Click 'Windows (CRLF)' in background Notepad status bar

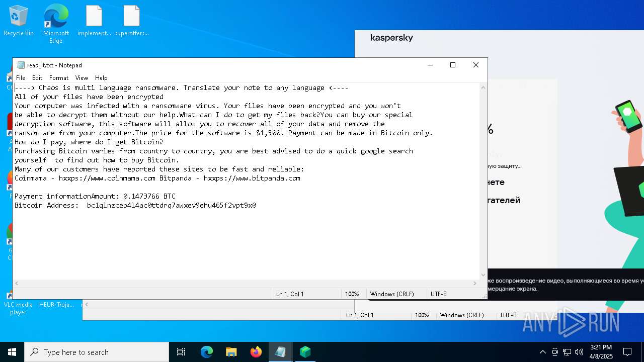pyautogui.click(x=462, y=315)
